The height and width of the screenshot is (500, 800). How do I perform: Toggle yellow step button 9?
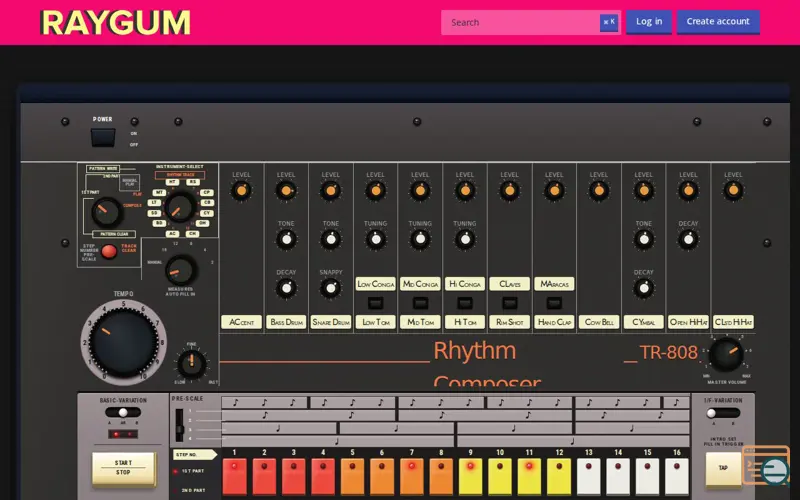tap(470, 476)
